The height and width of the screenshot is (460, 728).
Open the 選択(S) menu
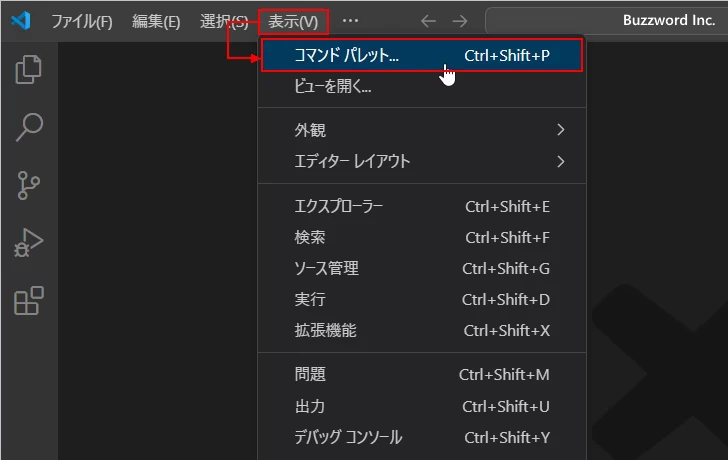pos(224,21)
